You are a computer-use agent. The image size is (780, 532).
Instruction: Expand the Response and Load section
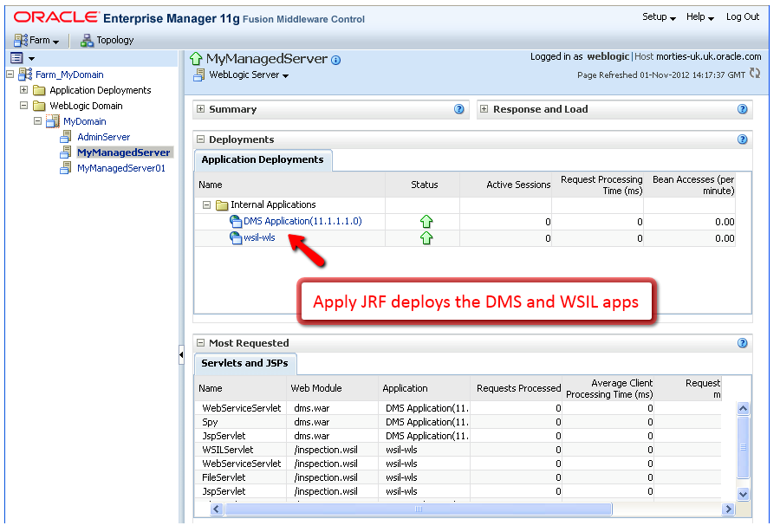(x=484, y=109)
